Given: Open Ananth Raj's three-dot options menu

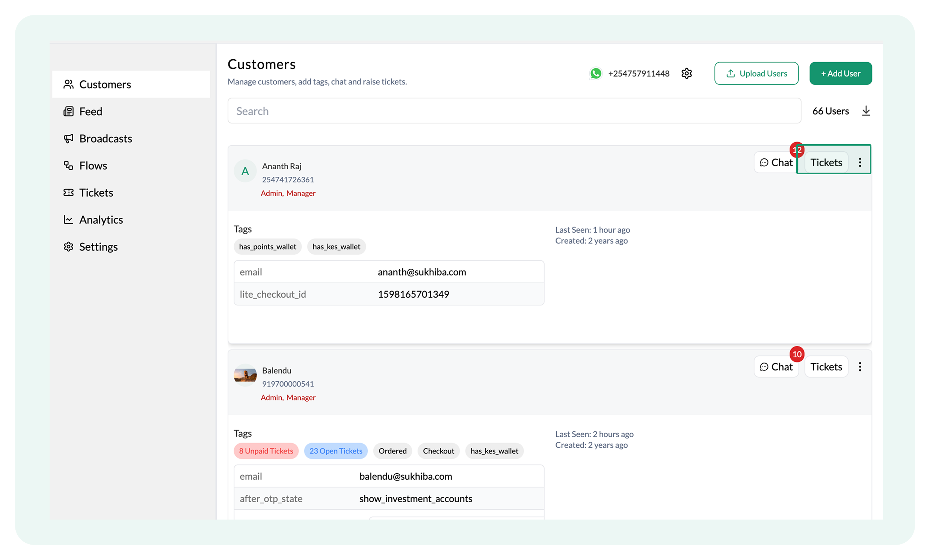Looking at the screenshot, I should click(860, 163).
